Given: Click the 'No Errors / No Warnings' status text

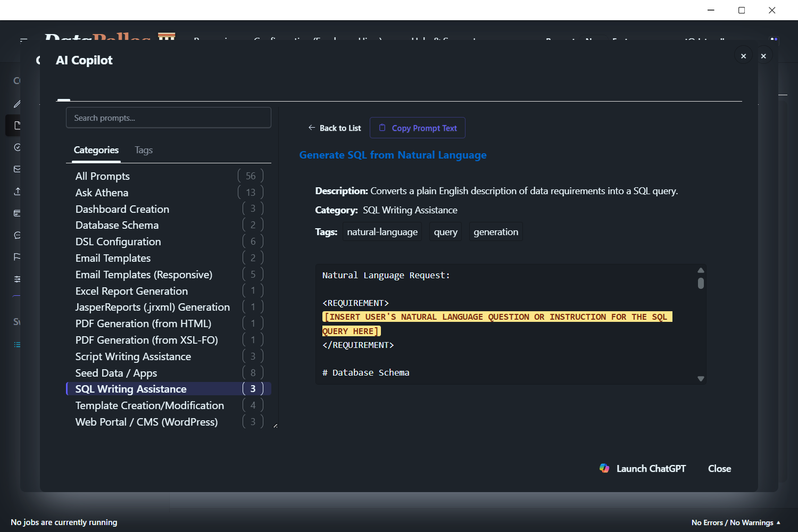Looking at the screenshot, I should click(732, 522).
